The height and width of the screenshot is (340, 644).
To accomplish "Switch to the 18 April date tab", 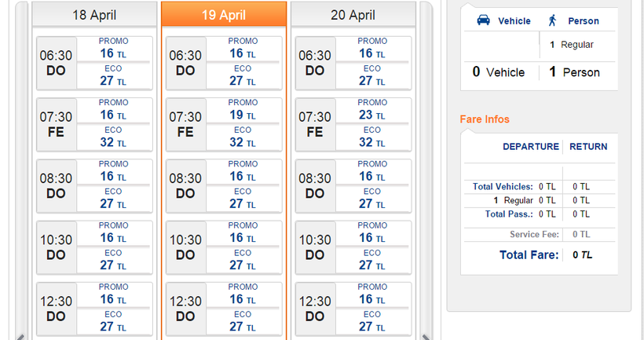I will [94, 15].
